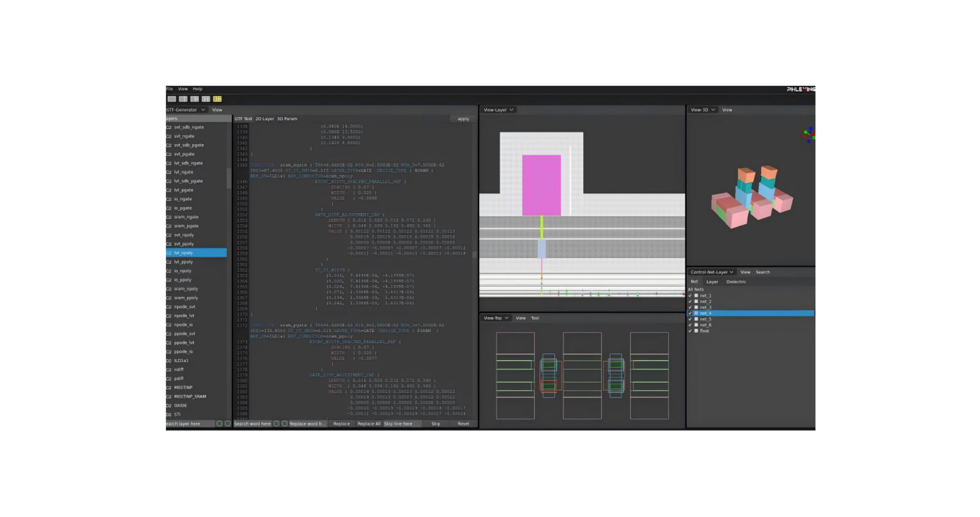The height and width of the screenshot is (517, 980).
Task: Click the Replace All button
Action: point(369,423)
